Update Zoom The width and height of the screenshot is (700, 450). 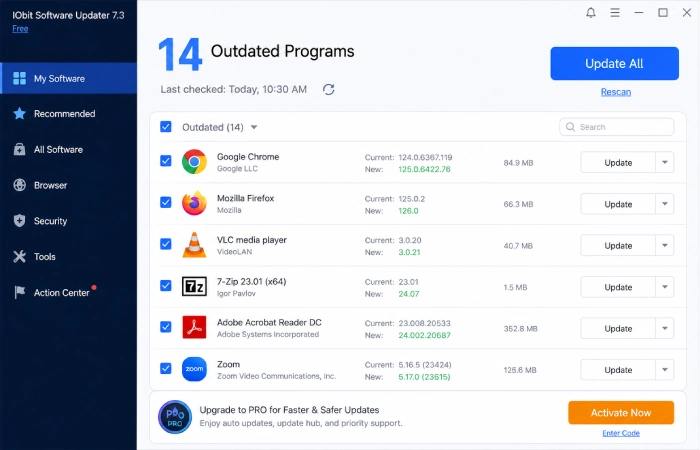coord(618,370)
